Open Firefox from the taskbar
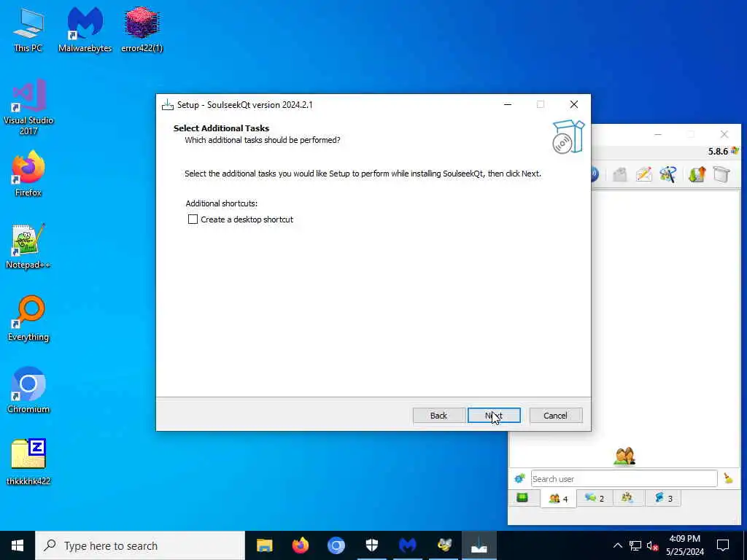Image resolution: width=747 pixels, height=560 pixels. point(300,545)
